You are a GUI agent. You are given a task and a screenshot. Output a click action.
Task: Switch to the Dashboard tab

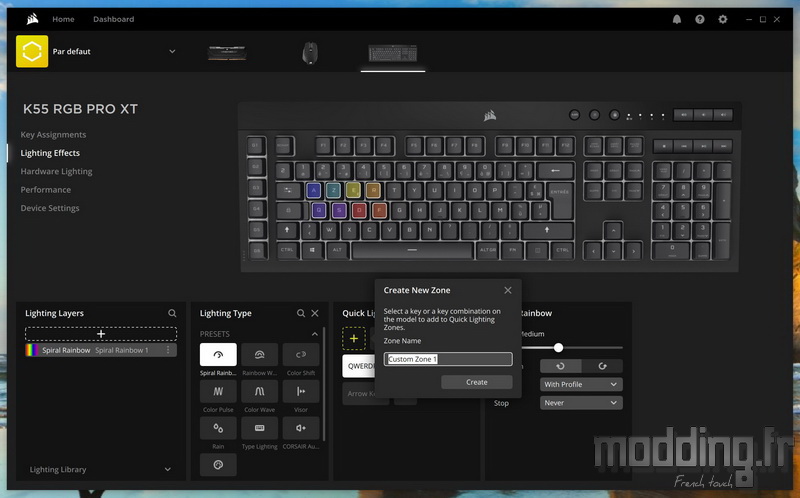113,19
